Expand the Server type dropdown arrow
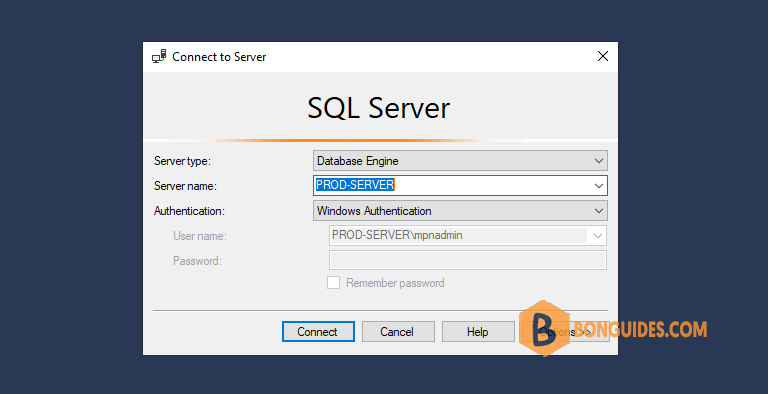Viewport: 768px width, 394px height. [599, 161]
